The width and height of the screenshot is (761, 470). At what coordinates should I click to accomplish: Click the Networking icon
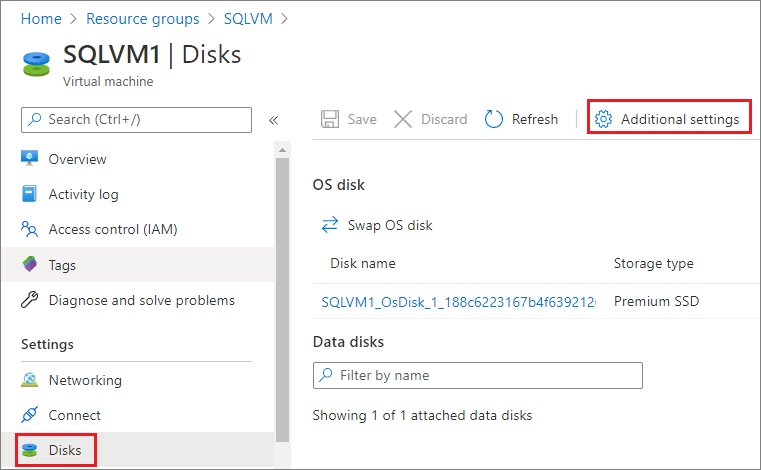30,380
